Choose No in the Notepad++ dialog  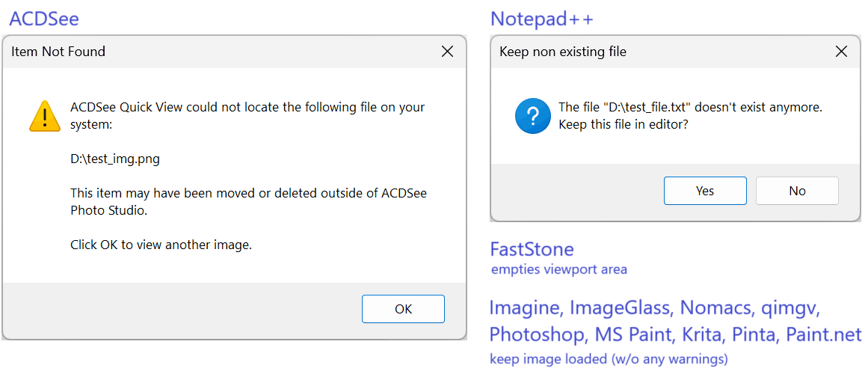click(797, 191)
